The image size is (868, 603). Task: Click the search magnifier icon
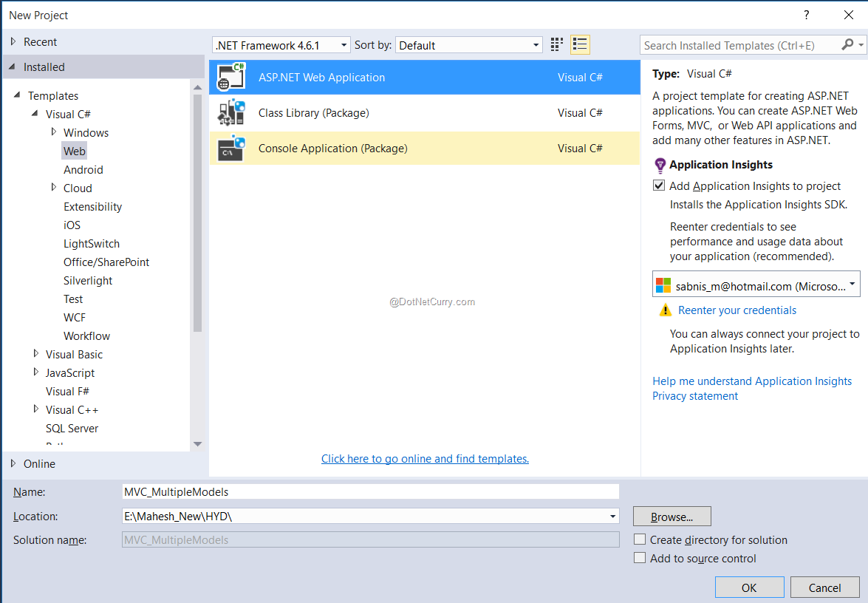coord(848,45)
